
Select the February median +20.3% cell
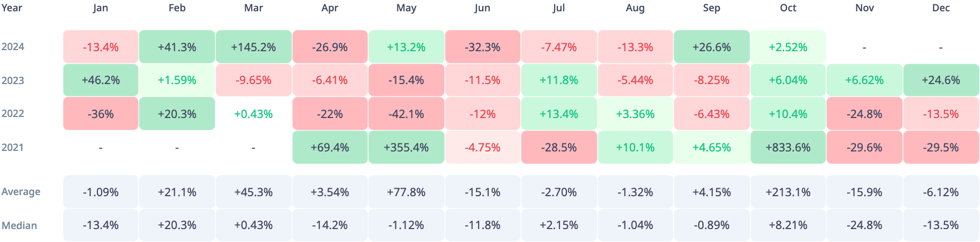pos(177,225)
